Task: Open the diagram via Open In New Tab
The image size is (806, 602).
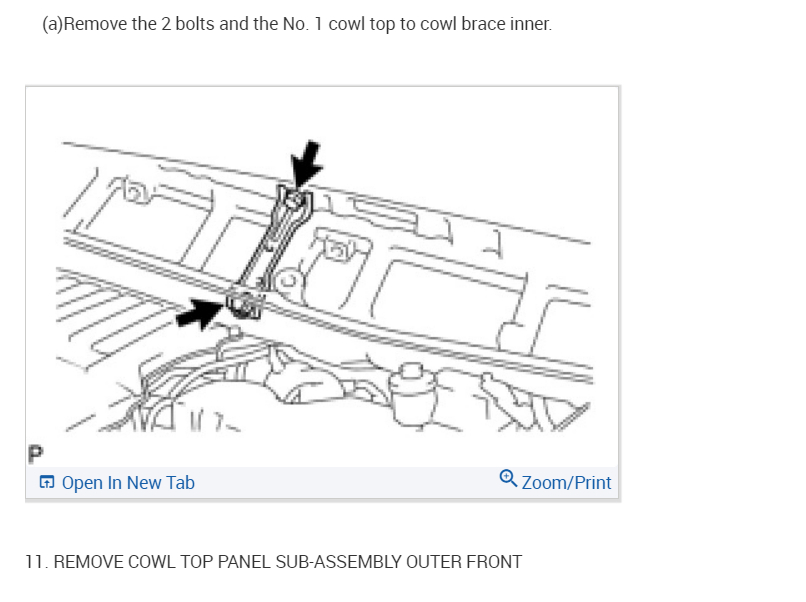Action: 128,483
